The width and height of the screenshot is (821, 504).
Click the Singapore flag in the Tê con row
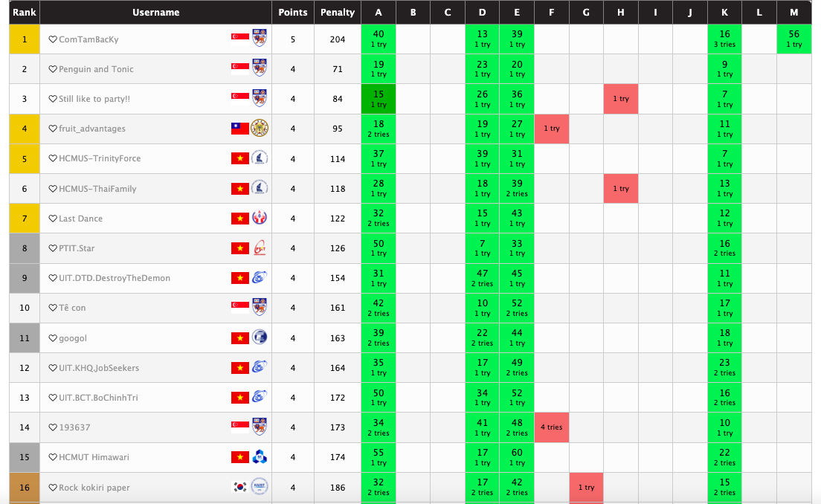click(x=240, y=308)
